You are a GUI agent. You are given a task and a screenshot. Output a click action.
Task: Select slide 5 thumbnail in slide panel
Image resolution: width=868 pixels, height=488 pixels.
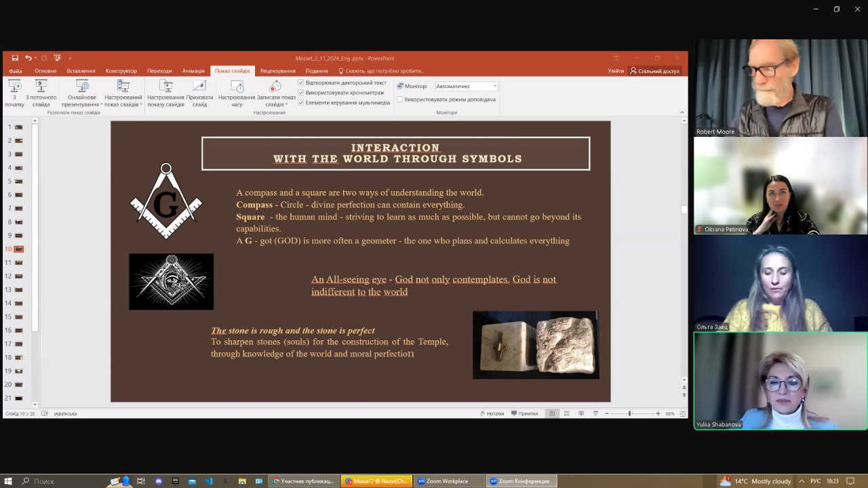(19, 181)
